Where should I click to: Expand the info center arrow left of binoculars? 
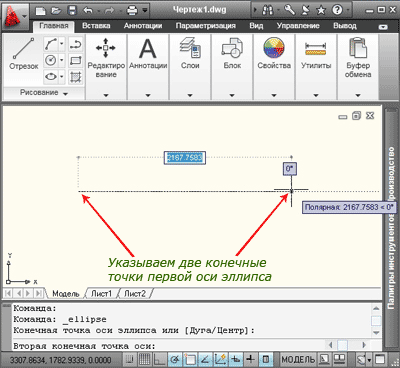point(255,10)
